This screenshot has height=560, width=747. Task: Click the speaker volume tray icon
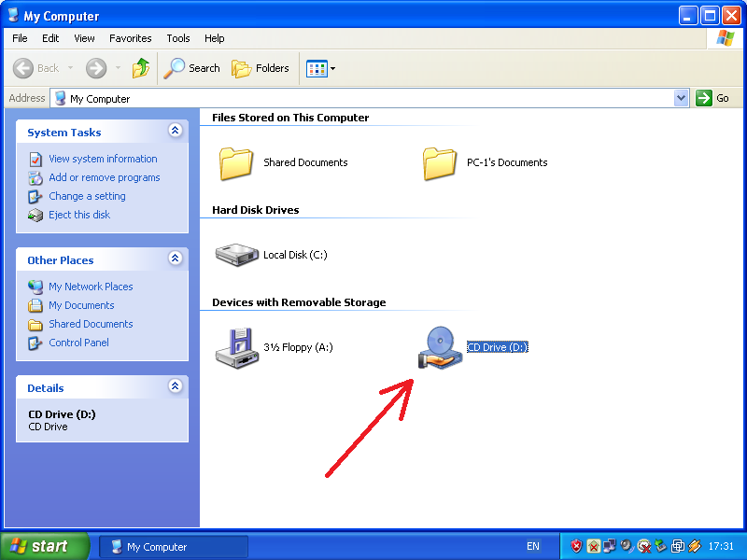(x=627, y=546)
